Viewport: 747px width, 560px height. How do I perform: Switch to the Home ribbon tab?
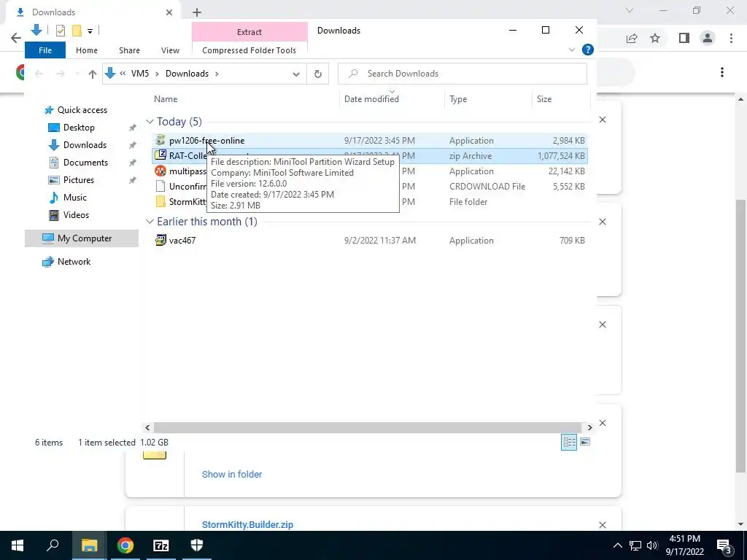pos(87,50)
